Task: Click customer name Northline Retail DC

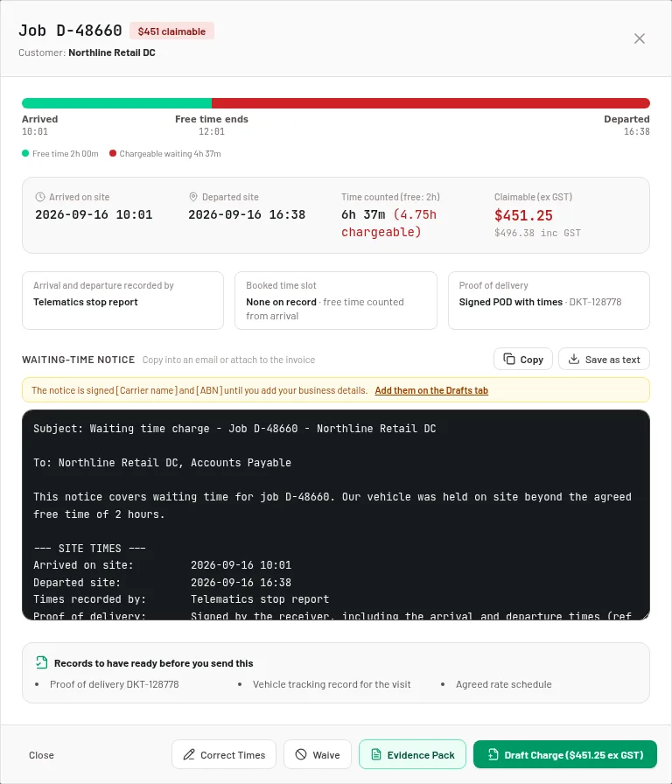Action: coord(112,52)
